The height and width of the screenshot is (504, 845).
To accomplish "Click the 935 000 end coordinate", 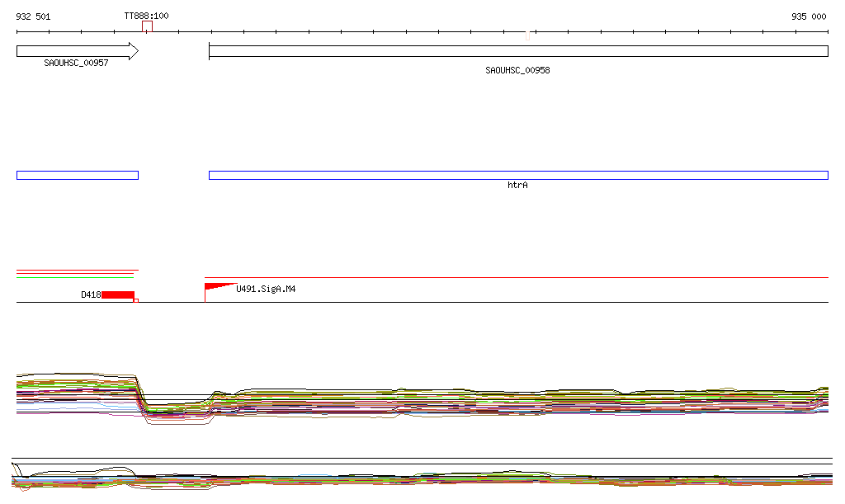I will point(809,16).
